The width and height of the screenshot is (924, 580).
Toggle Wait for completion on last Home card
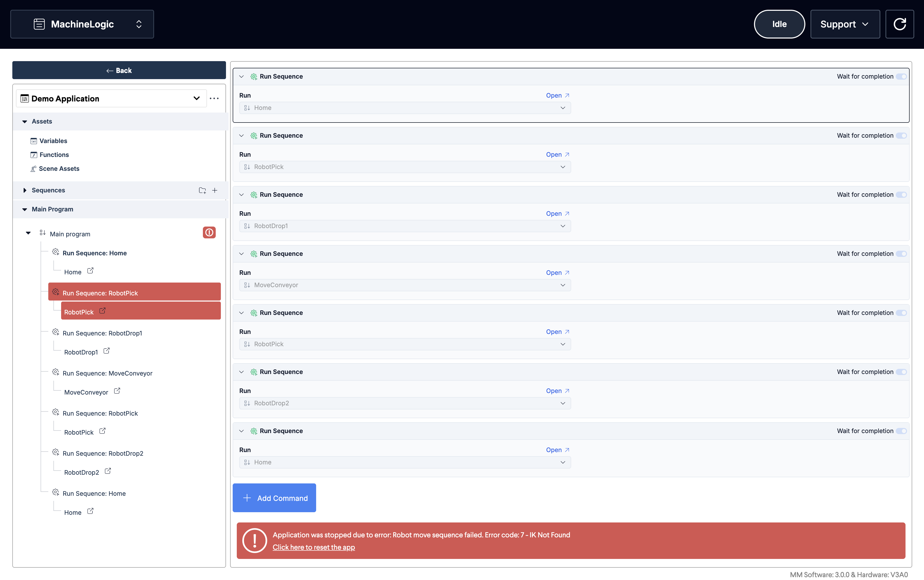coord(901,431)
